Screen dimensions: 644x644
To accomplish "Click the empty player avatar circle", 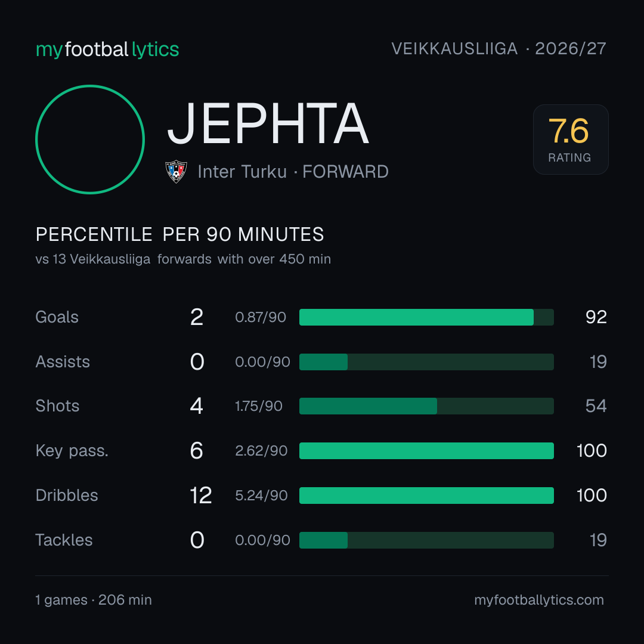I will tap(90, 139).
